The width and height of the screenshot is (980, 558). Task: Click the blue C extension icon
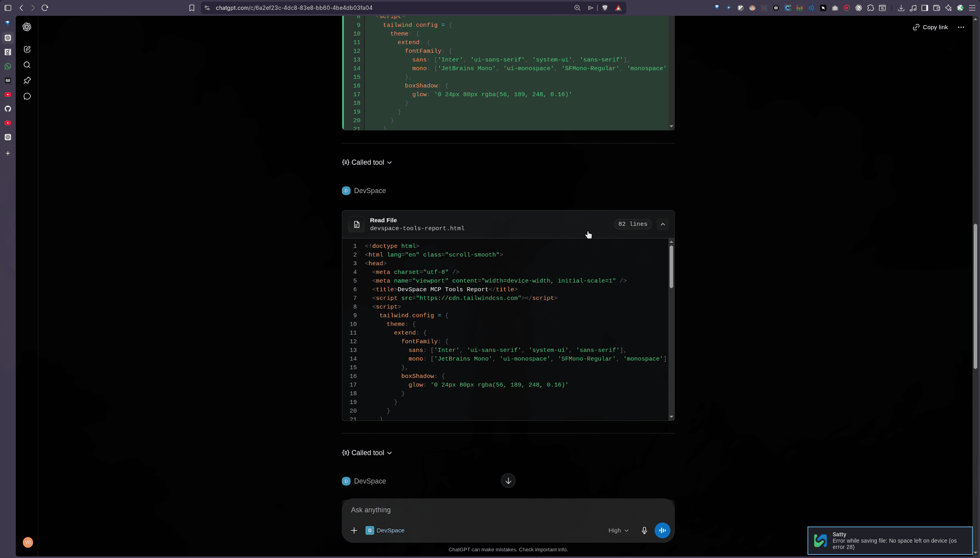788,8
